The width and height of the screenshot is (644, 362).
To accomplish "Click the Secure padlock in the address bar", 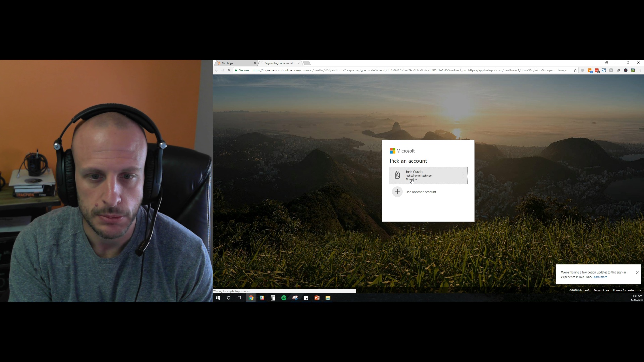I will pyautogui.click(x=237, y=70).
